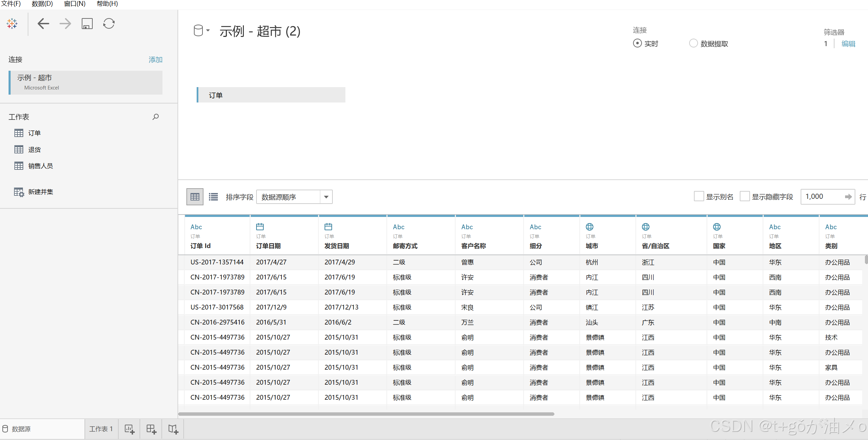This screenshot has width=868, height=440.
Task: Click the new worksheet icon at bottom
Action: pos(129,429)
